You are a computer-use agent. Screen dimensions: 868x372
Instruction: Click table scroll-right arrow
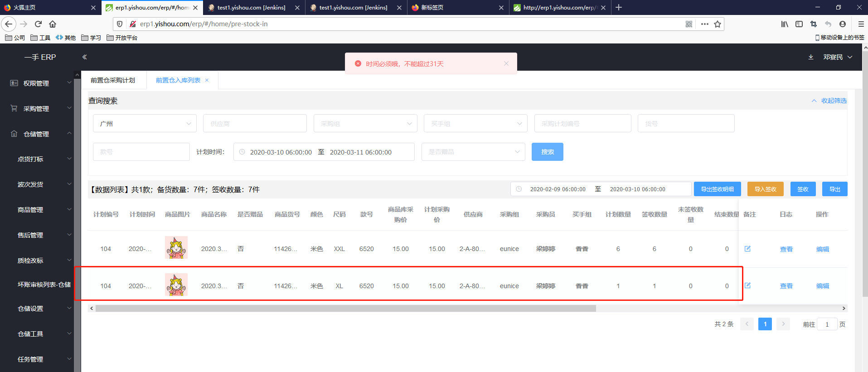(844, 308)
